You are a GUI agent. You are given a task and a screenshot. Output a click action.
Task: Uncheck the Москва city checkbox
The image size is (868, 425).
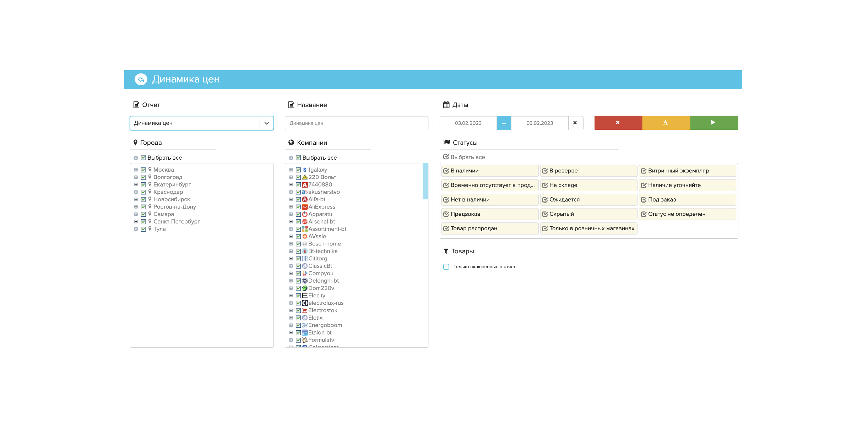[143, 170]
